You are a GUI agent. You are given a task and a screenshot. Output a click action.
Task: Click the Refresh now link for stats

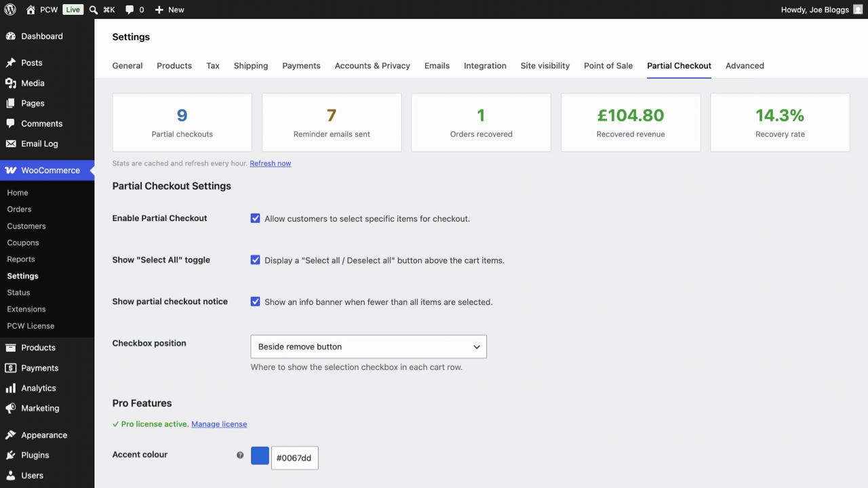pyautogui.click(x=270, y=163)
